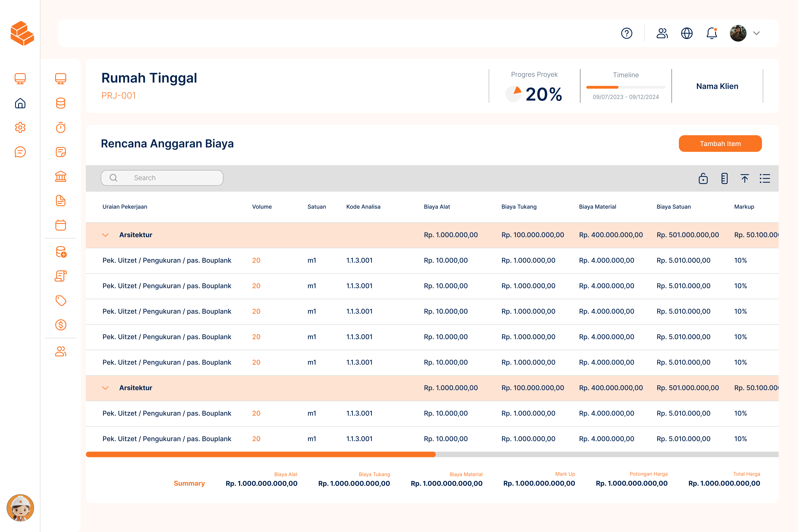Viewport: 798px width, 532px height.
Task: Click the 09/07/2023 - 09/12/2024 date range
Action: [x=626, y=97]
